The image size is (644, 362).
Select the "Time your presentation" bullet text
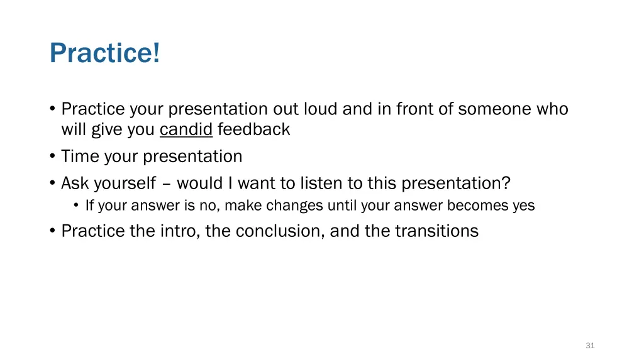152,156
